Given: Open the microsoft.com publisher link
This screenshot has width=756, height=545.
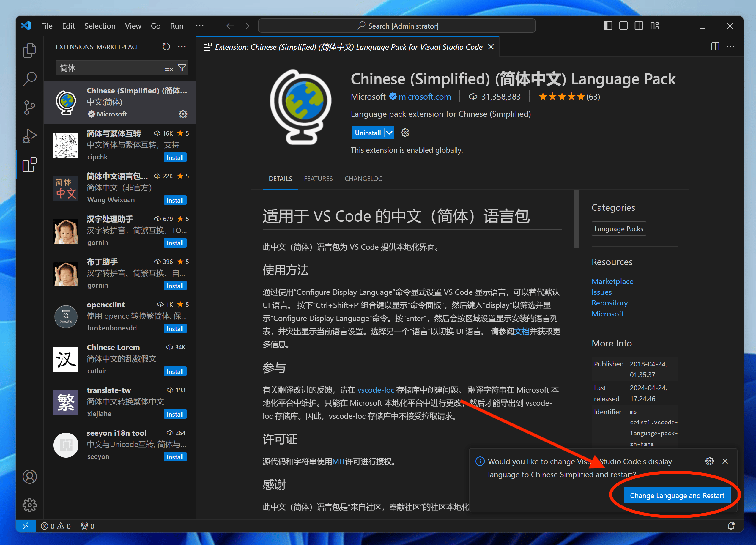Looking at the screenshot, I should 424,97.
